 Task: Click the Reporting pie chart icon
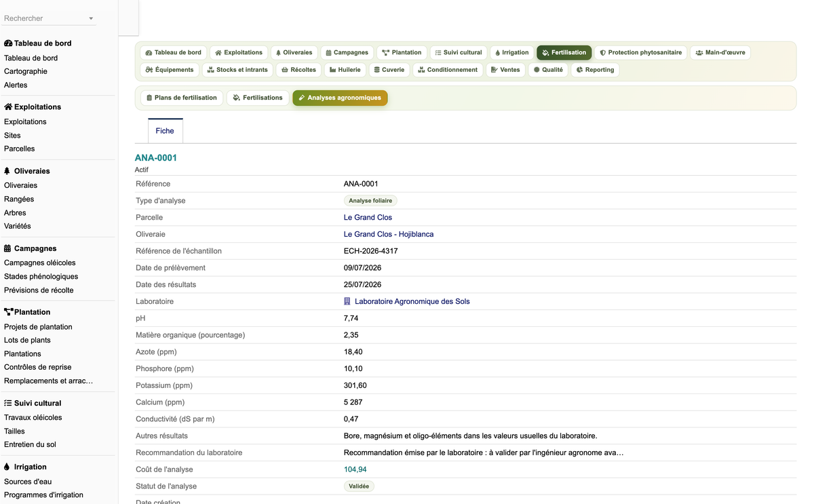click(x=579, y=70)
